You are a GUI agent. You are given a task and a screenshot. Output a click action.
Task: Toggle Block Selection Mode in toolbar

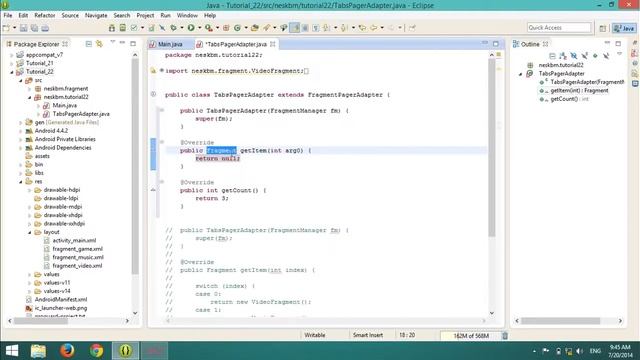tap(305, 28)
